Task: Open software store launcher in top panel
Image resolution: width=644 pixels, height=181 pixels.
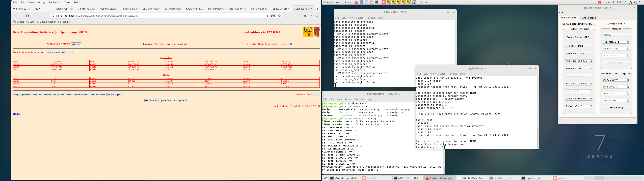Action: 366,2
